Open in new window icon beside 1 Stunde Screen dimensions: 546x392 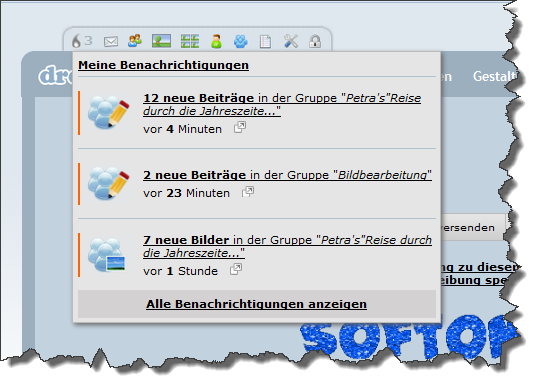pos(236,269)
